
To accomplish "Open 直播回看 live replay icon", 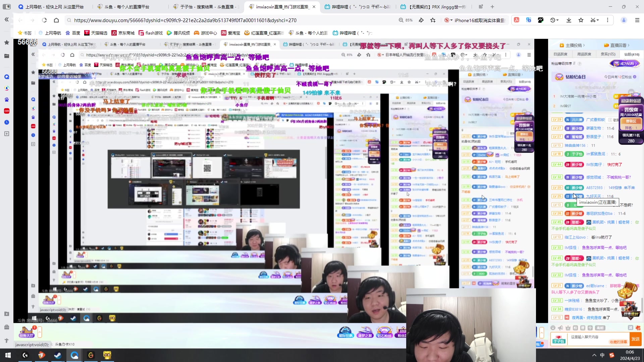I will click(606, 45).
